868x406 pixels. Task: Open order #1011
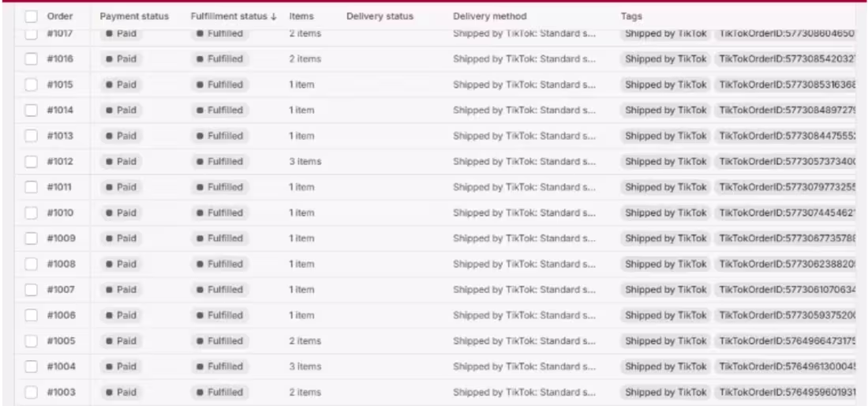(59, 187)
